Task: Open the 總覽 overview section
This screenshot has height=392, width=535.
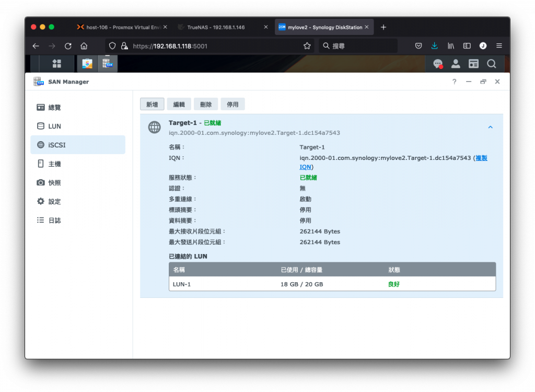Action: [x=78, y=108]
